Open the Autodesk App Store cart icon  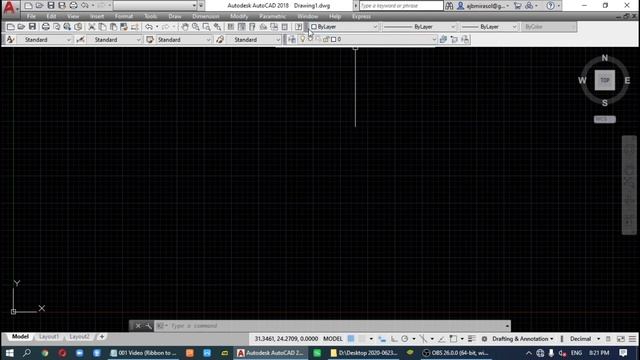[x=518, y=6]
